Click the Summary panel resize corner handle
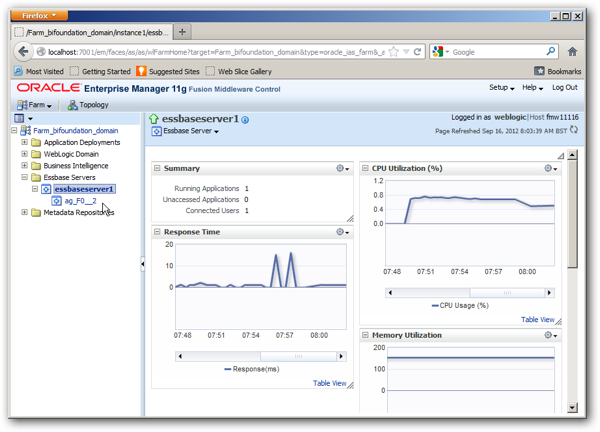 coord(350,218)
